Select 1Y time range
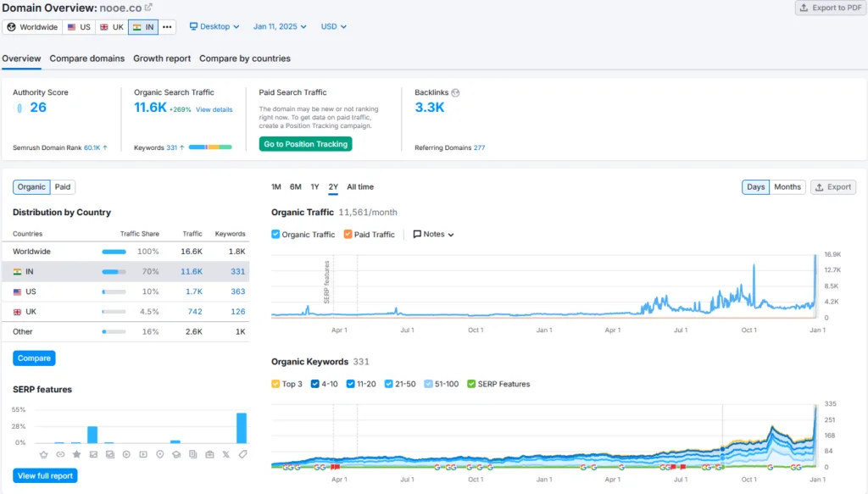Screen dimensions: 868x494 tap(315, 187)
